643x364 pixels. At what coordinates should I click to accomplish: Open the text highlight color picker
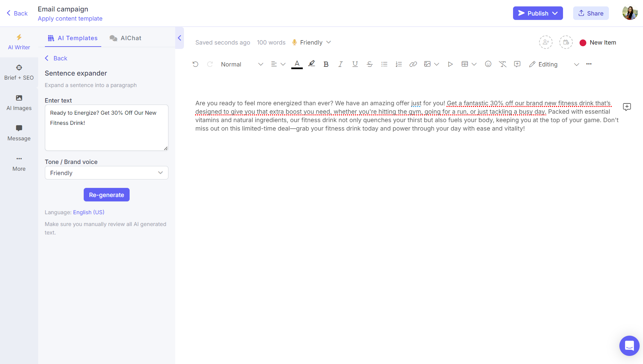click(x=311, y=64)
